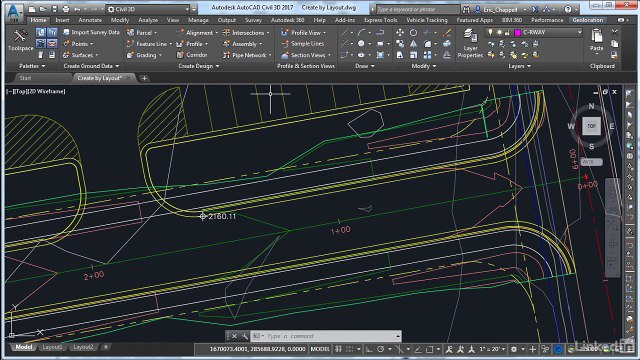
Task: Select the Circle draw tool
Action: coord(361,44)
